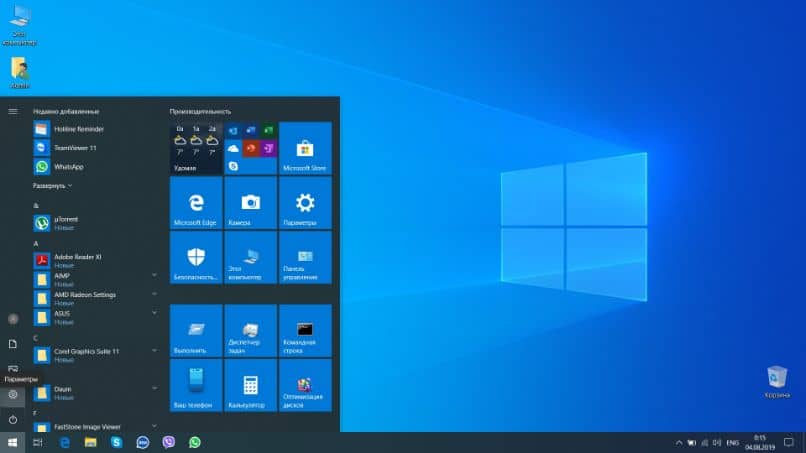
Task: Open Documents icon in Start sidebar
Action: [x=13, y=344]
